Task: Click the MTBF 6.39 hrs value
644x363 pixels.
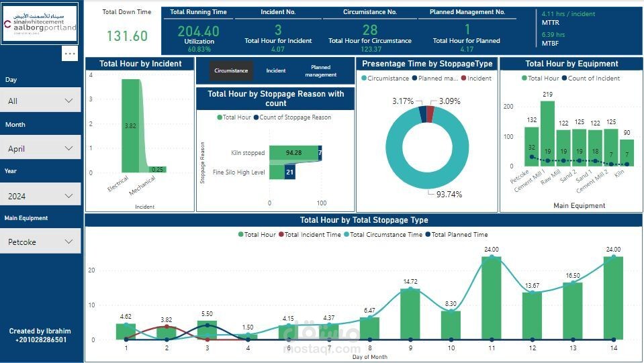Action: pos(553,35)
